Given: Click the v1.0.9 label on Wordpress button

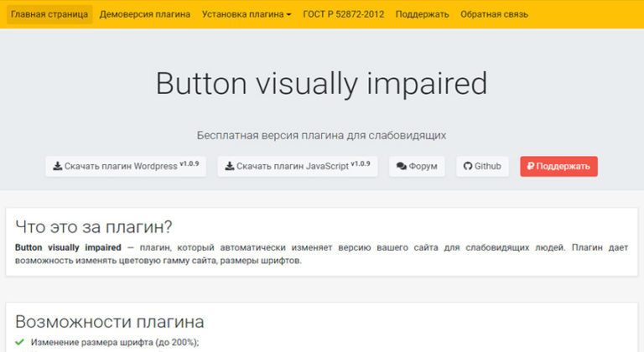Looking at the screenshot, I should pos(190,163).
